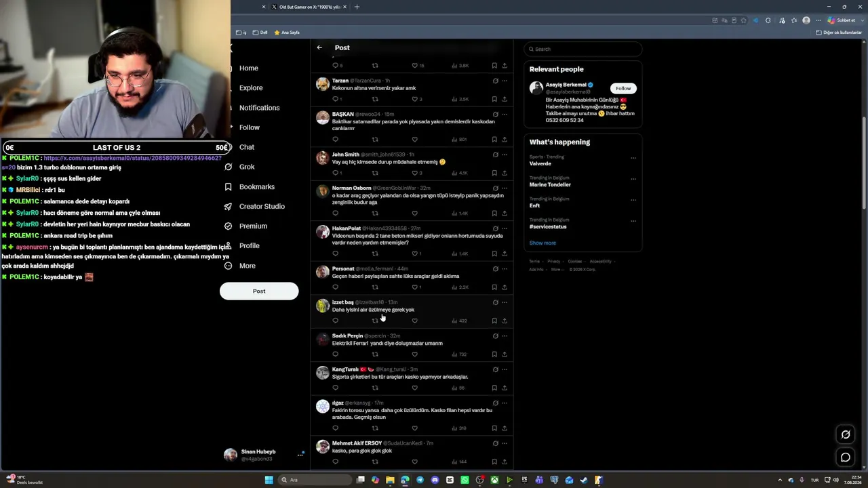The image size is (868, 488).
Task: Open Sinan Hubeyb account menu
Action: click(264, 455)
